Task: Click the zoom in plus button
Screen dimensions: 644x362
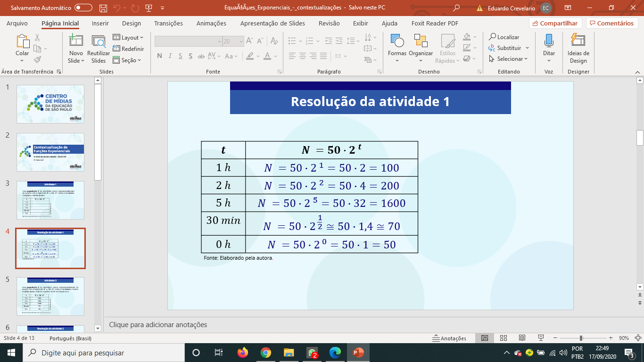Action: 611,338
